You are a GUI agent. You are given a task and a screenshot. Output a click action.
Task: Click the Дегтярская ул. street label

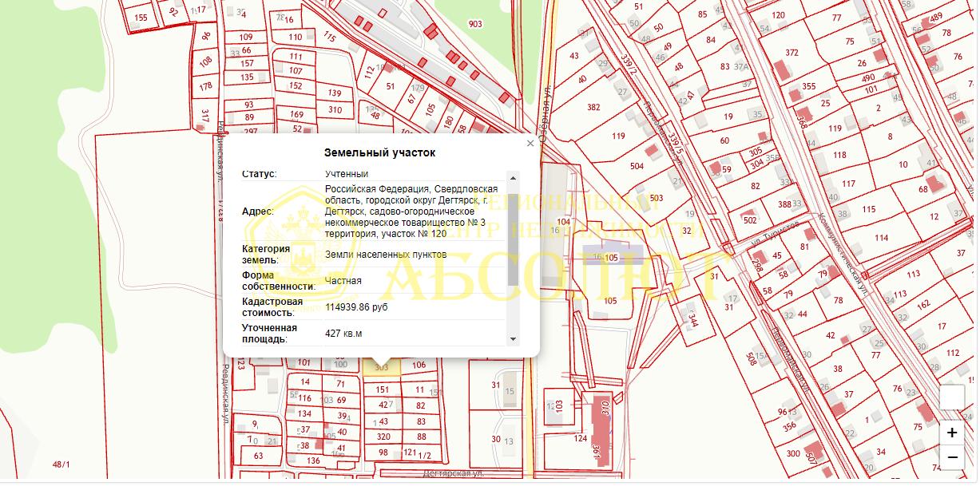(454, 473)
